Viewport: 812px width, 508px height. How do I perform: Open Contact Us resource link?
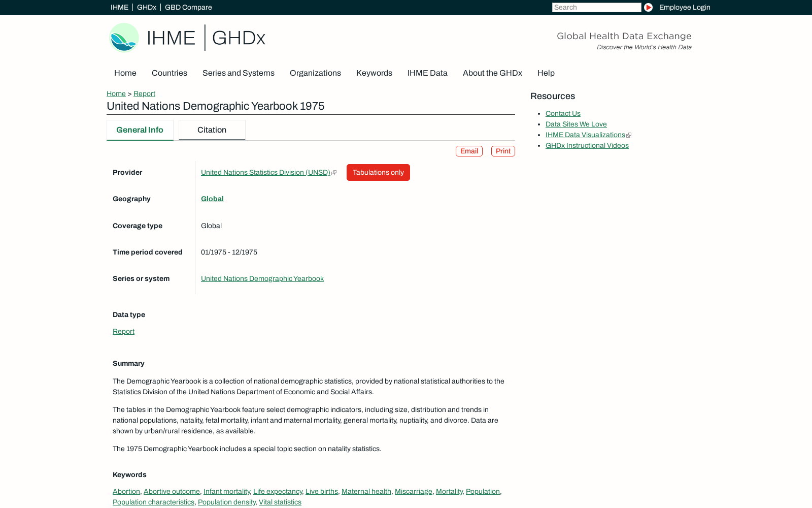point(563,114)
